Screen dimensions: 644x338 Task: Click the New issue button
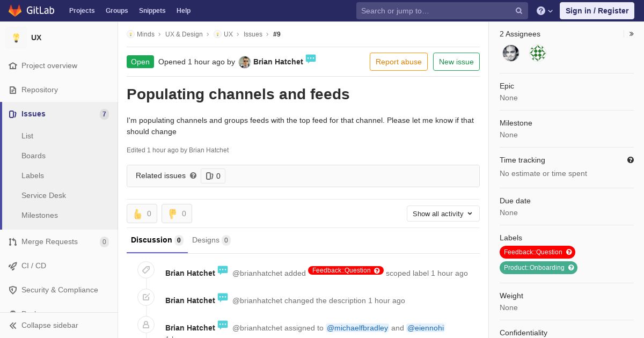[x=456, y=62]
